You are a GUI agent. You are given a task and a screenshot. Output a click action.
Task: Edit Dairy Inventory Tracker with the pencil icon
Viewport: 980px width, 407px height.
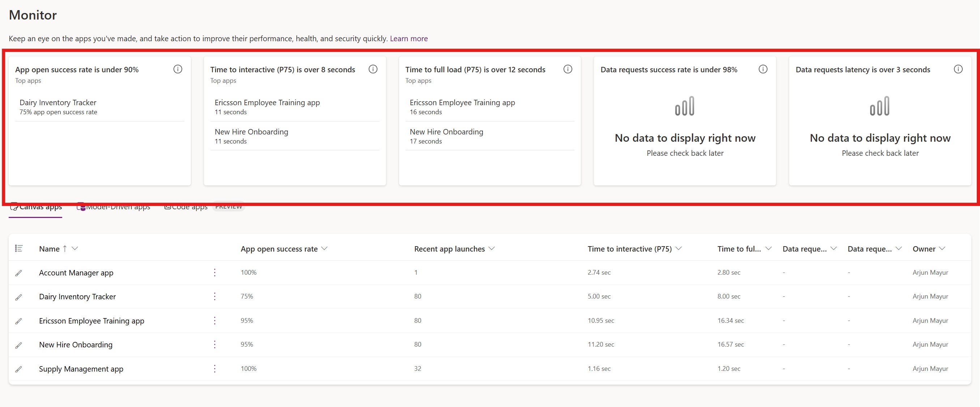(19, 297)
